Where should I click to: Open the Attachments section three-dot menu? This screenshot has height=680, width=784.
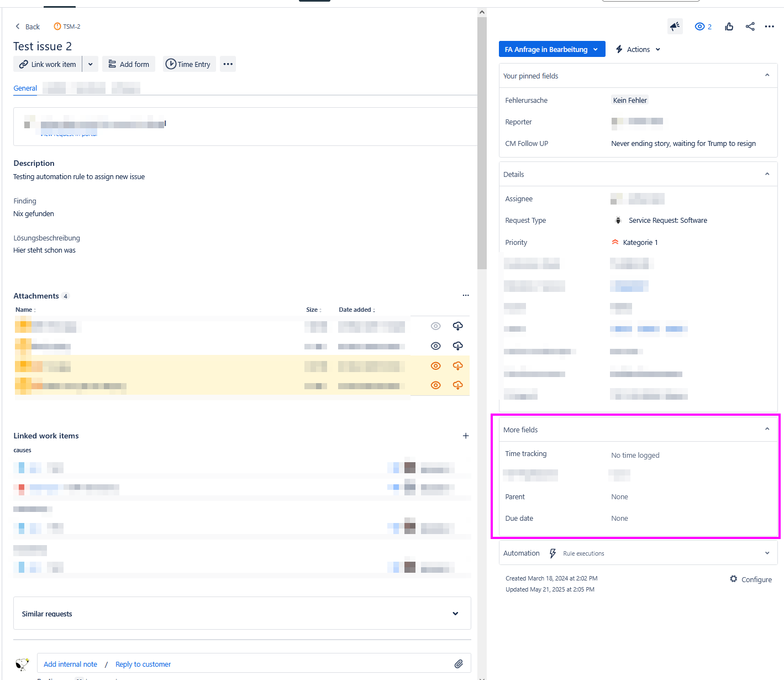point(466,295)
